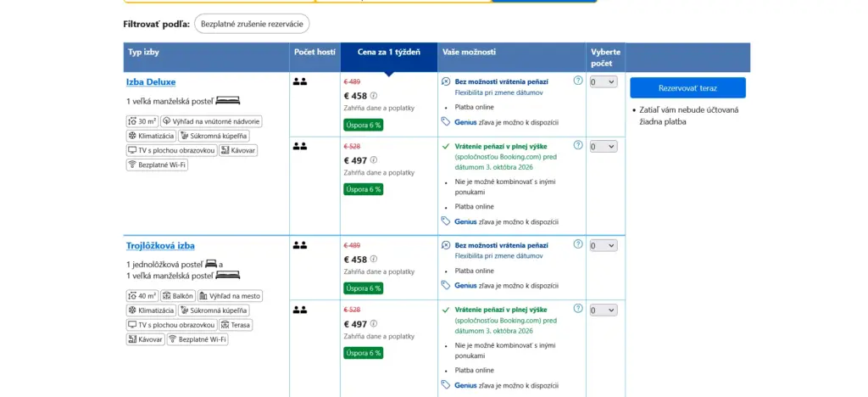Toggle the Bezplatné zrušenie rezervácie filter
This screenshot has width=868, height=397.
(x=252, y=25)
